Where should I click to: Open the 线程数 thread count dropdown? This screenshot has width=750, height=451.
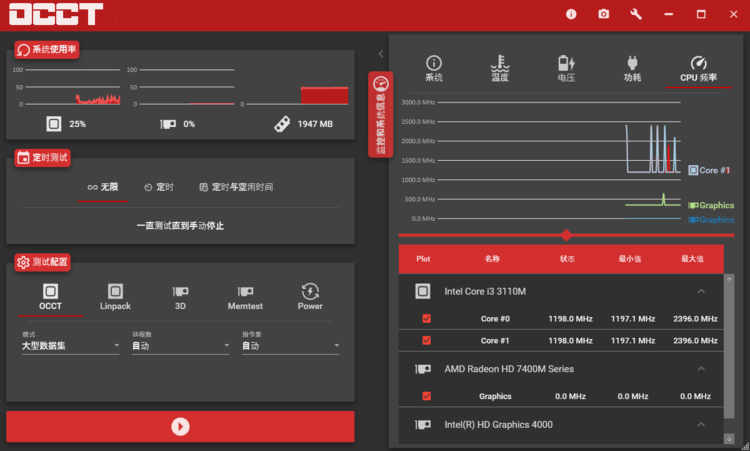pyautogui.click(x=180, y=346)
